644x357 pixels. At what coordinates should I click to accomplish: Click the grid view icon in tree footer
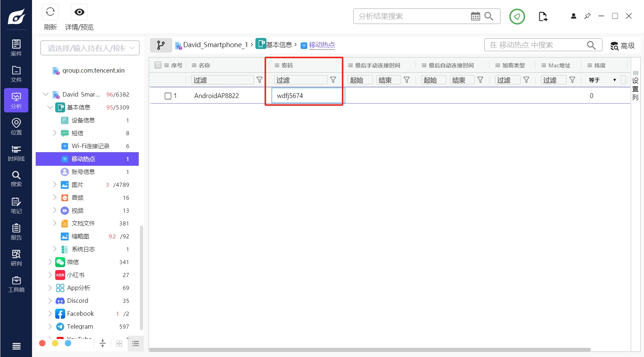click(x=119, y=343)
